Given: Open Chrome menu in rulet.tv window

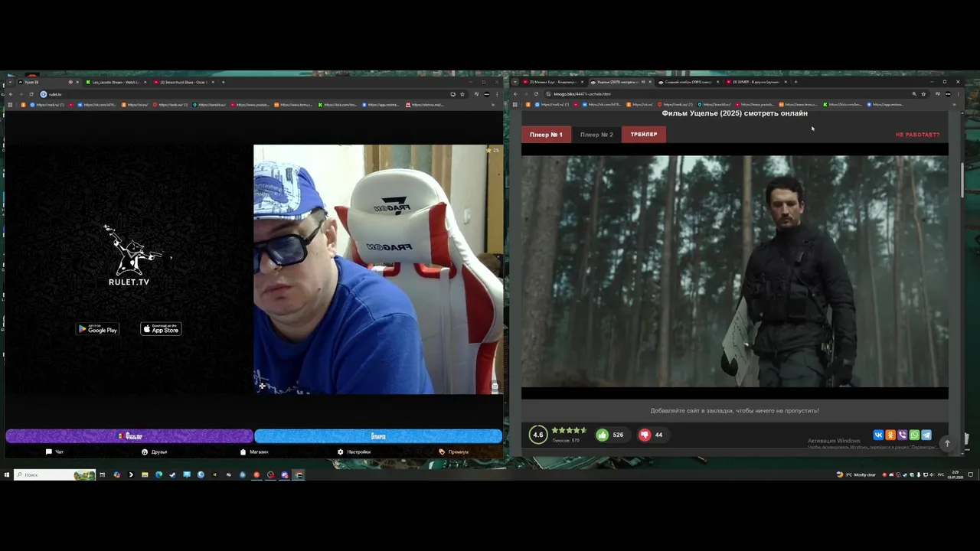Looking at the screenshot, I should click(497, 94).
